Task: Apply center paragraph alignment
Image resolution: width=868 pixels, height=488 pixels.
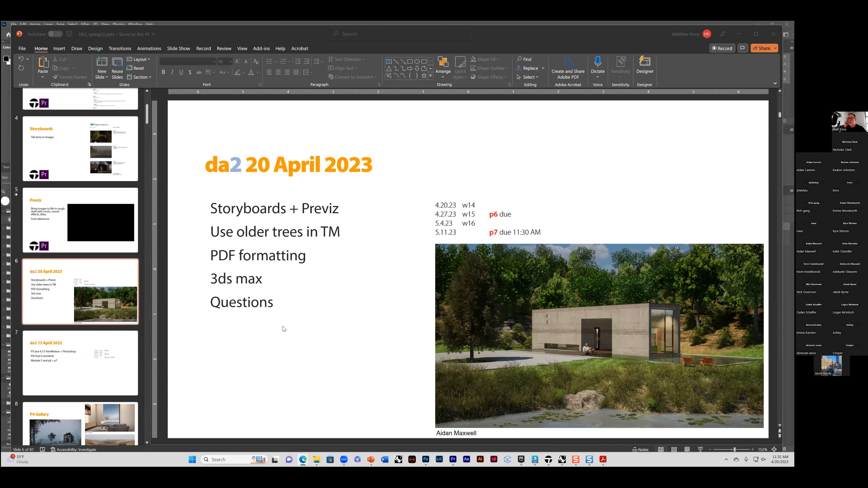Action: pyautogui.click(x=278, y=72)
